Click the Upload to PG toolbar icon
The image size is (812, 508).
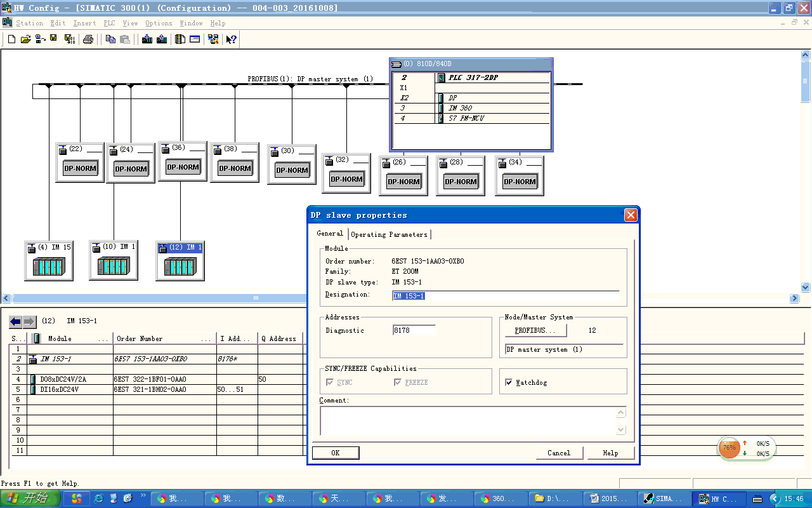pyautogui.click(x=162, y=39)
